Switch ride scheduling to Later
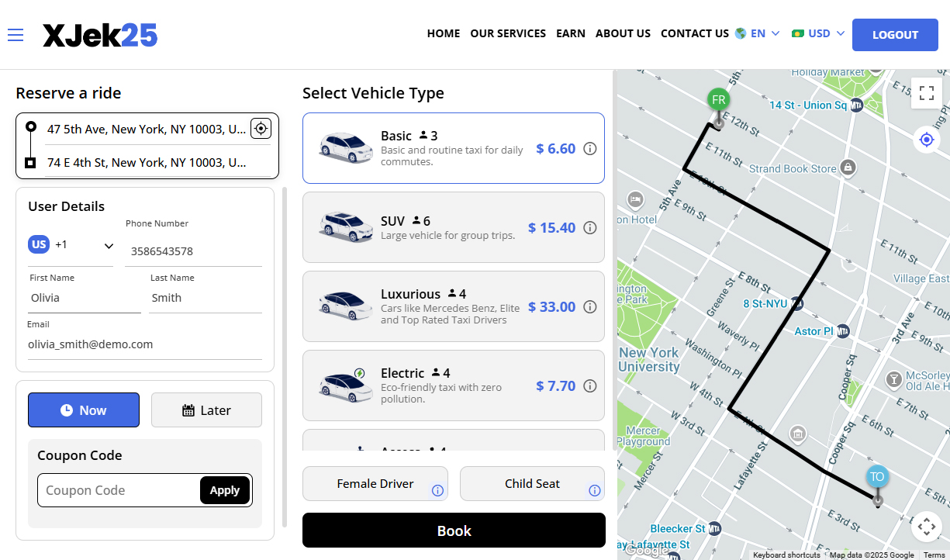 (206, 410)
